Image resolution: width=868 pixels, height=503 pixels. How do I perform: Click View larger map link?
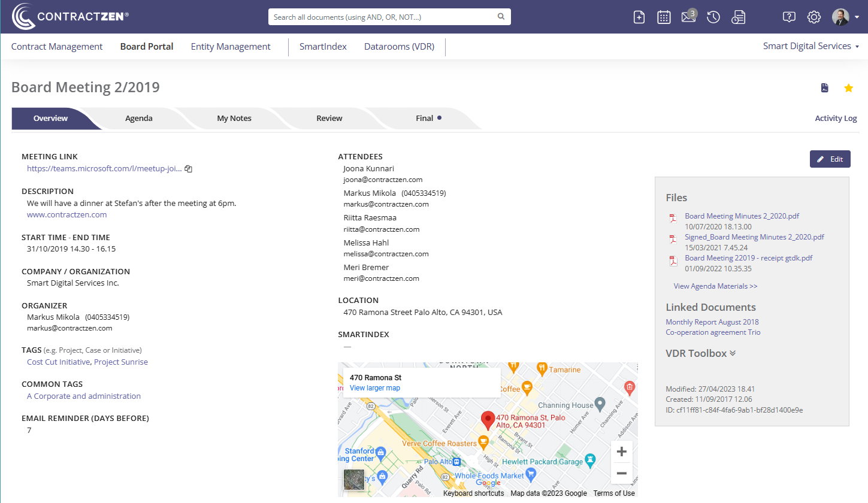[x=375, y=388]
